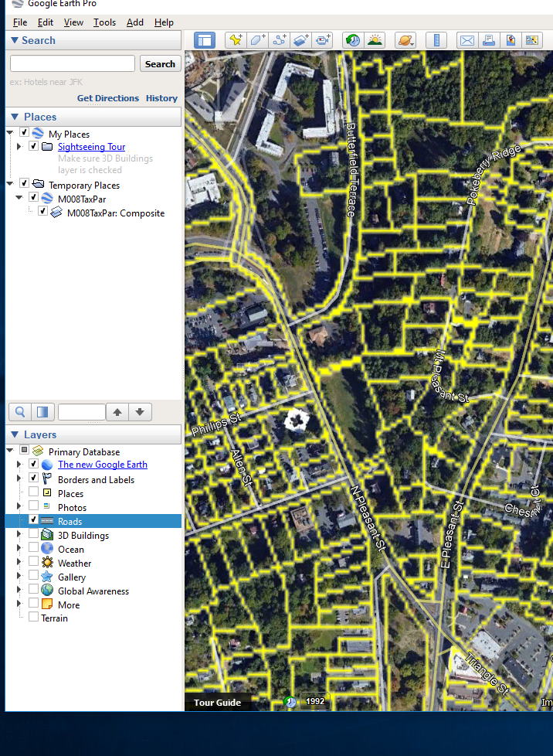Click the search text input field

73,63
